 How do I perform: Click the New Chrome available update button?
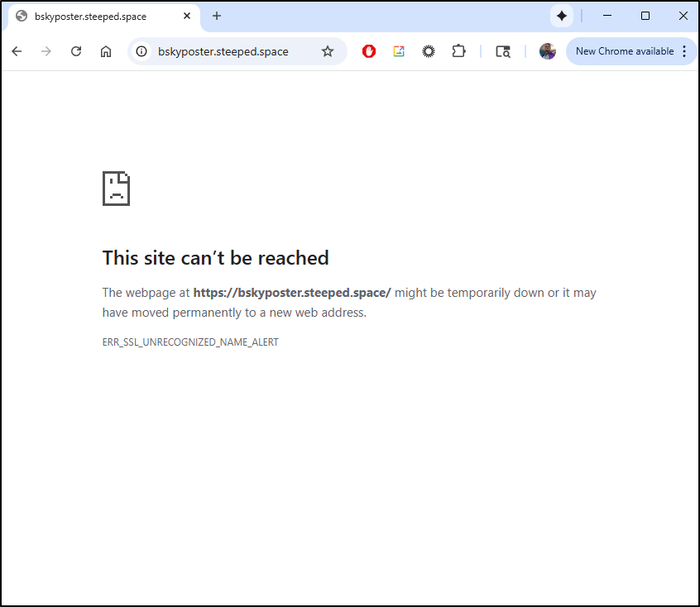[x=625, y=51]
